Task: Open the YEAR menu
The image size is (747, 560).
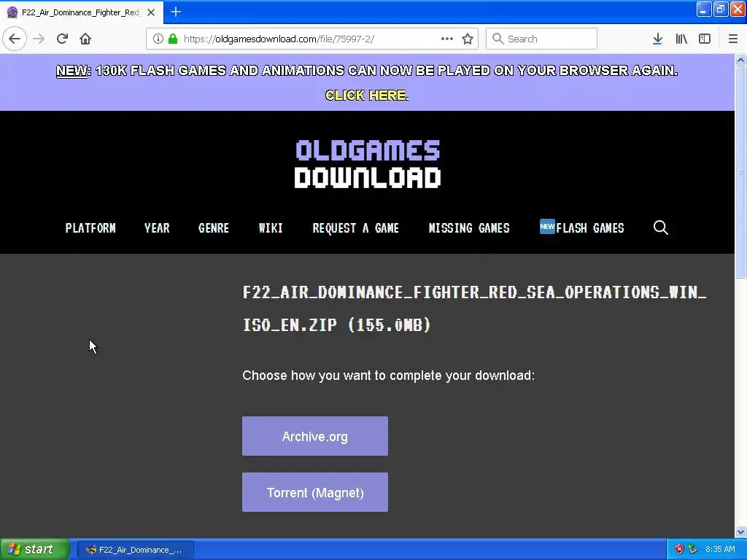Action: point(157,228)
